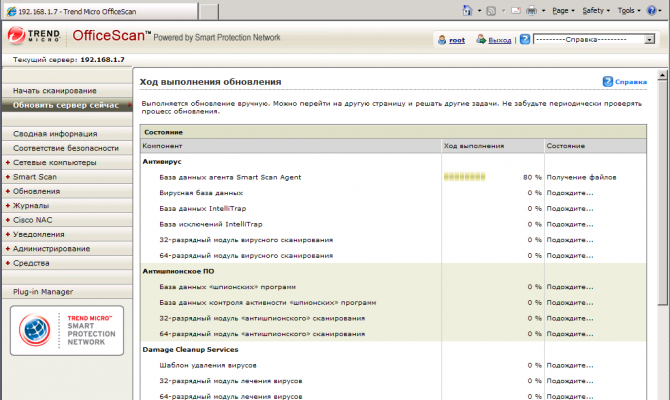Click the IE Home icon in the toolbar

467,11
